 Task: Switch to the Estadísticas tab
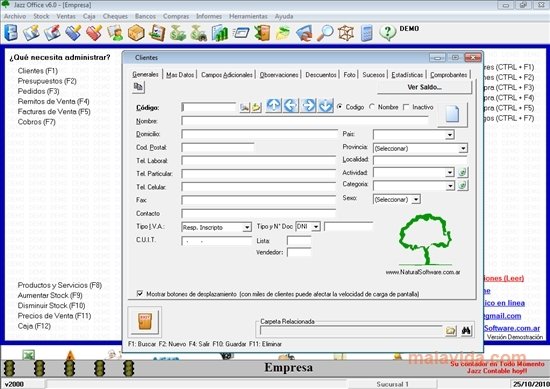click(x=407, y=75)
